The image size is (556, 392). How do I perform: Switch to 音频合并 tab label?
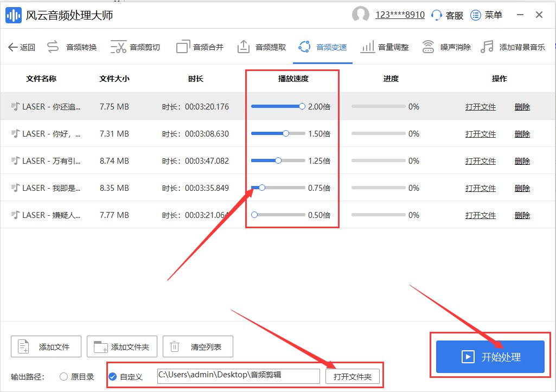click(208, 47)
